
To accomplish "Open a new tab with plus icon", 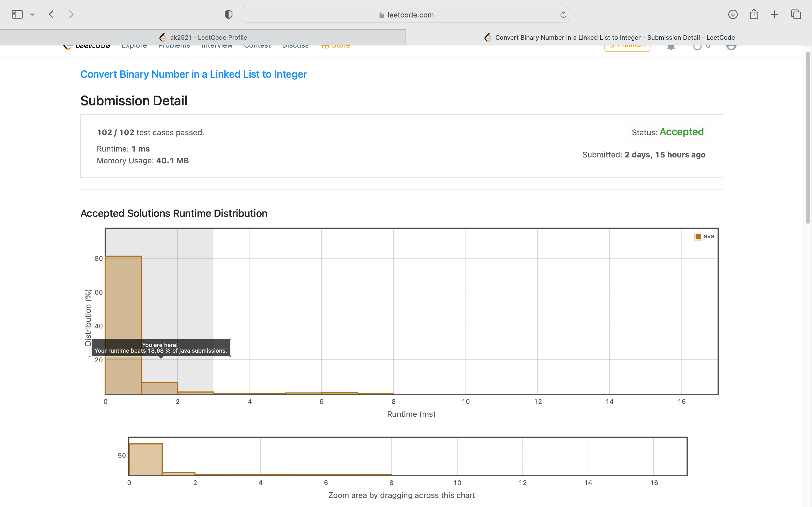I will pos(775,14).
